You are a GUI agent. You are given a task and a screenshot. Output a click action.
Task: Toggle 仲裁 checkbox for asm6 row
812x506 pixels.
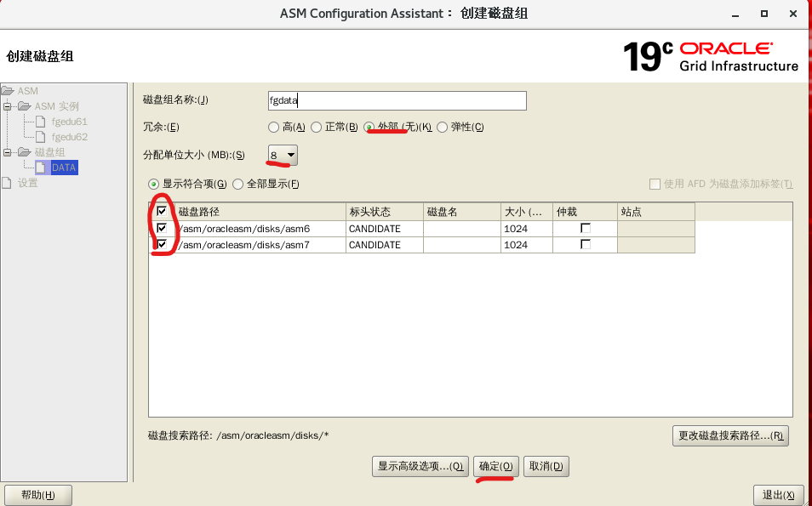coord(586,228)
